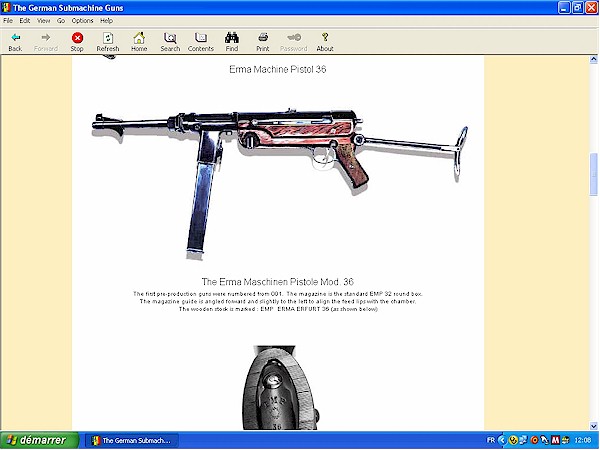Click the 12:08 system clock
600x450 pixels.
coord(583,440)
